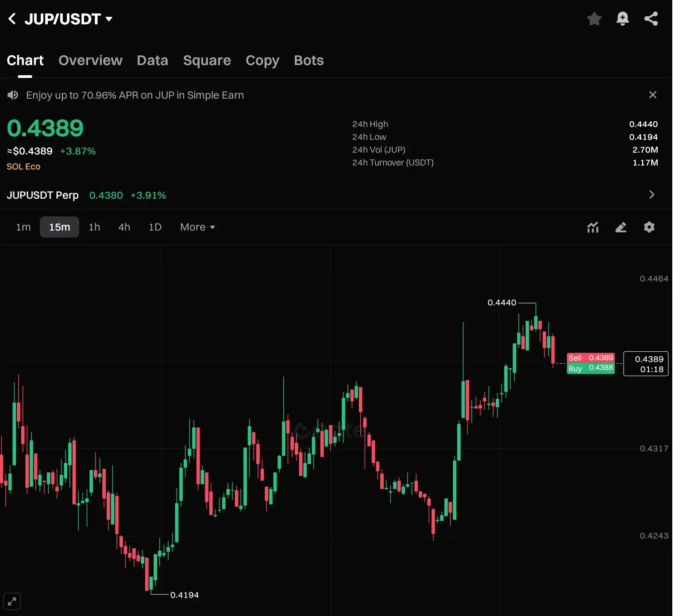This screenshot has height=616, width=686.
Task: Click the Buy 0.4388 price tag
Action: coord(591,368)
